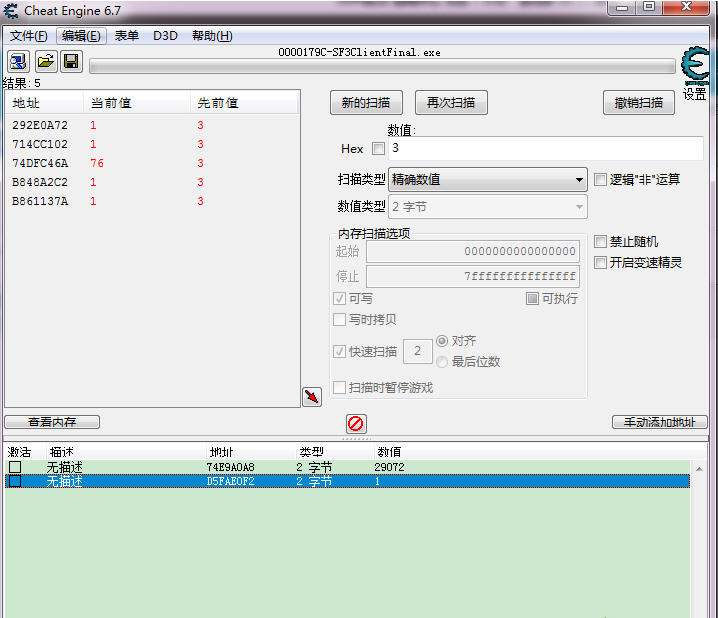Image resolution: width=718 pixels, height=618 pixels.
Task: Click the 停止 address field
Action: coord(473,276)
